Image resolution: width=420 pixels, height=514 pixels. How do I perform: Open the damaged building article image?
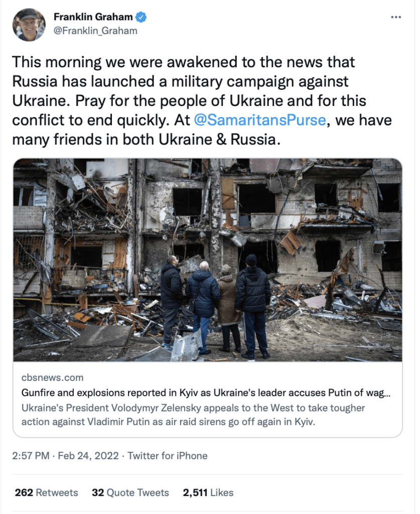pos(208,260)
